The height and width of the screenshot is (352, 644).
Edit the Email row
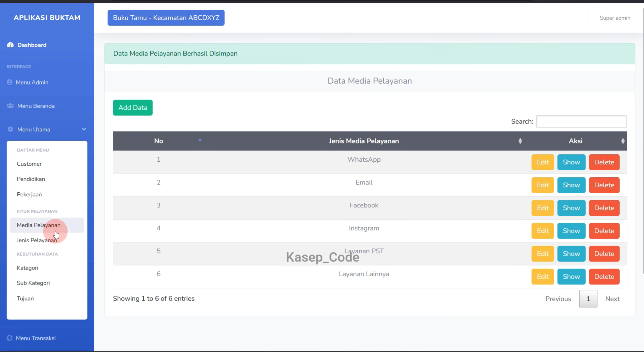pos(543,185)
